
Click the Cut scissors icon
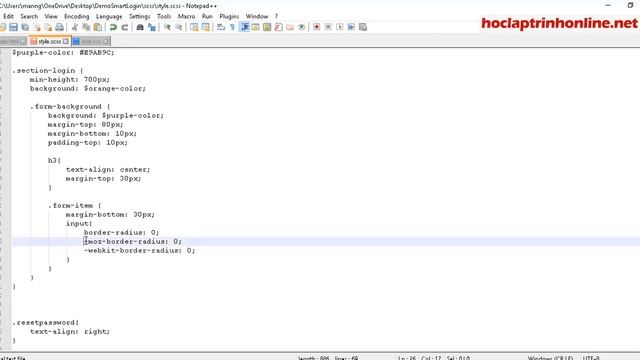(75, 27)
